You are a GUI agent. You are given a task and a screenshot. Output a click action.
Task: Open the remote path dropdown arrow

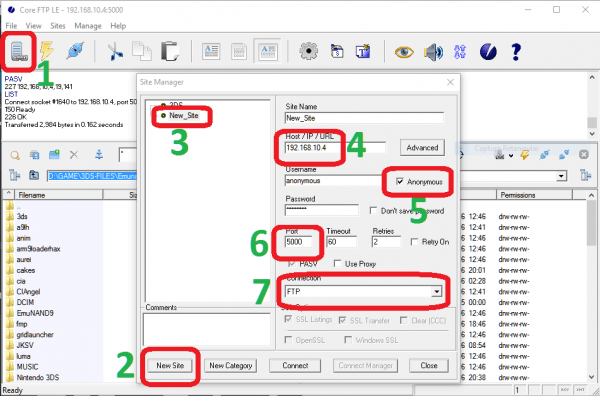[x=561, y=176]
